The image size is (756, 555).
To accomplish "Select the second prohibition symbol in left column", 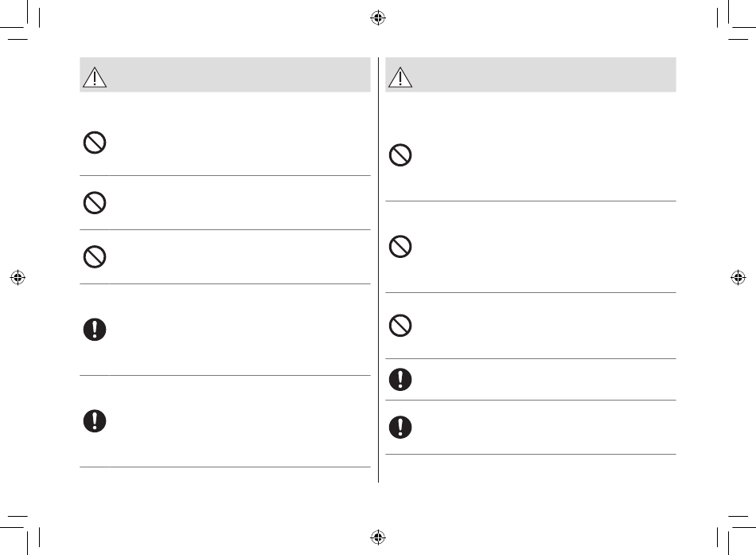I will [95, 203].
